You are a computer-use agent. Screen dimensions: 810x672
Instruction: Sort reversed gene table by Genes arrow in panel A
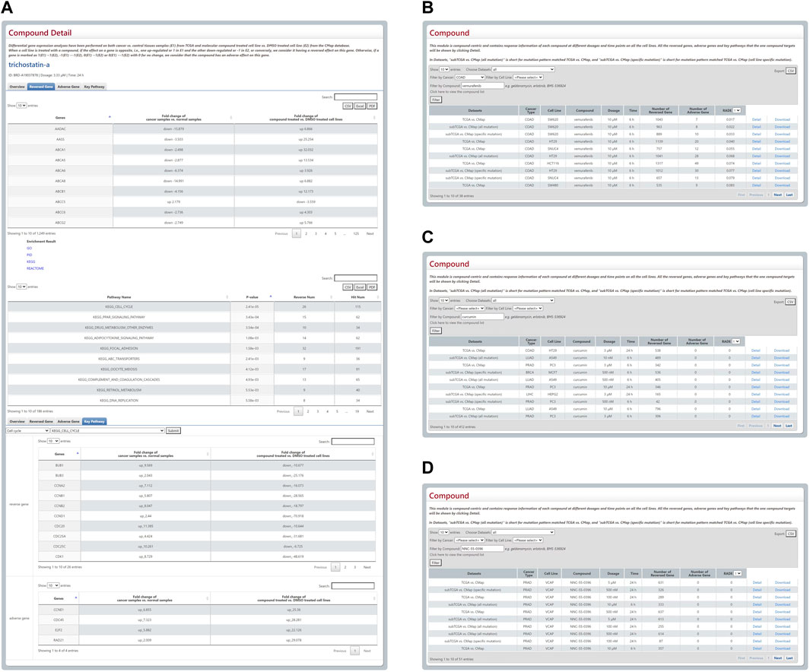tap(110, 117)
